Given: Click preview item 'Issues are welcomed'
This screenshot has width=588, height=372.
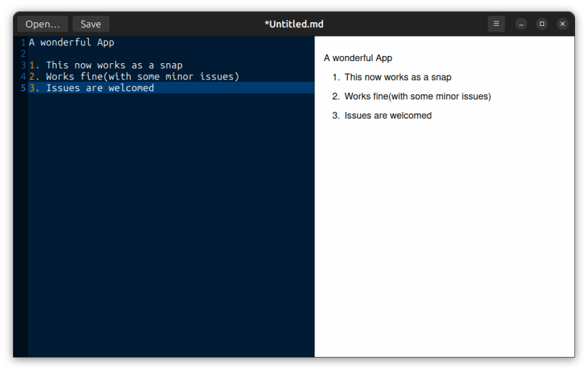Looking at the screenshot, I should point(388,116).
